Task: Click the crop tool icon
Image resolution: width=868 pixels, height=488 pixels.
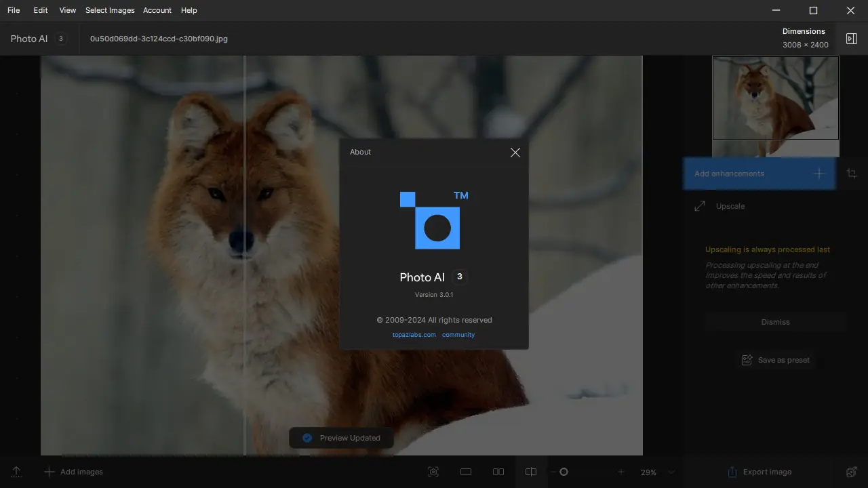Action: tap(852, 174)
